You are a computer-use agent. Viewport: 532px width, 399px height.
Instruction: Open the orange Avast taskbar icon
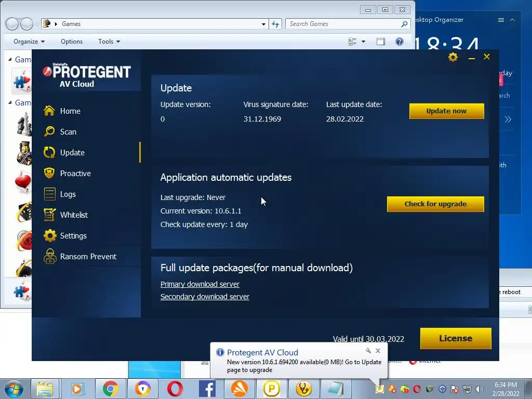[x=240, y=389]
